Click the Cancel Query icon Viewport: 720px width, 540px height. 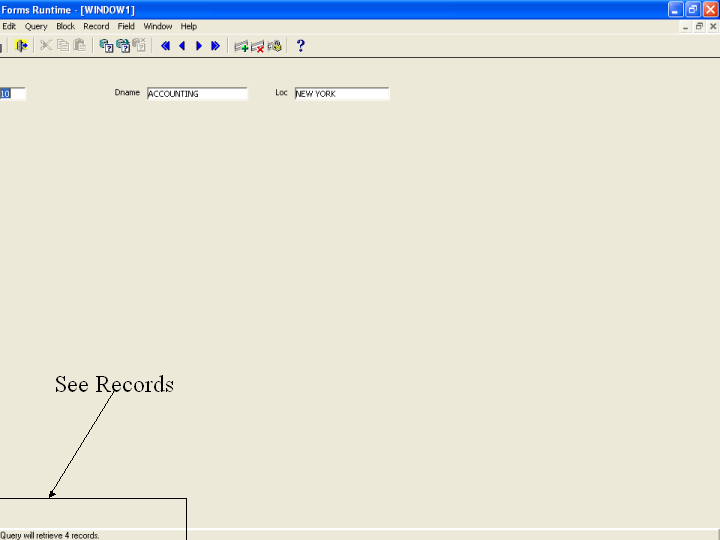click(139, 45)
